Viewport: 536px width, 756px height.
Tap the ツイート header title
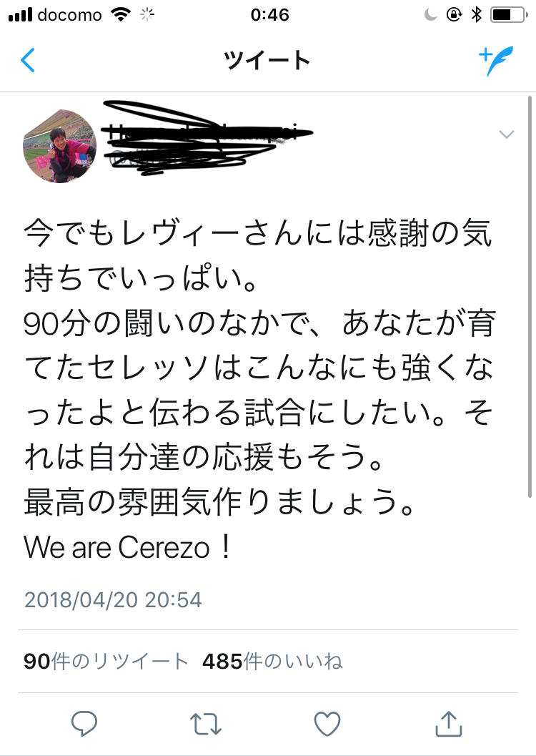click(267, 60)
